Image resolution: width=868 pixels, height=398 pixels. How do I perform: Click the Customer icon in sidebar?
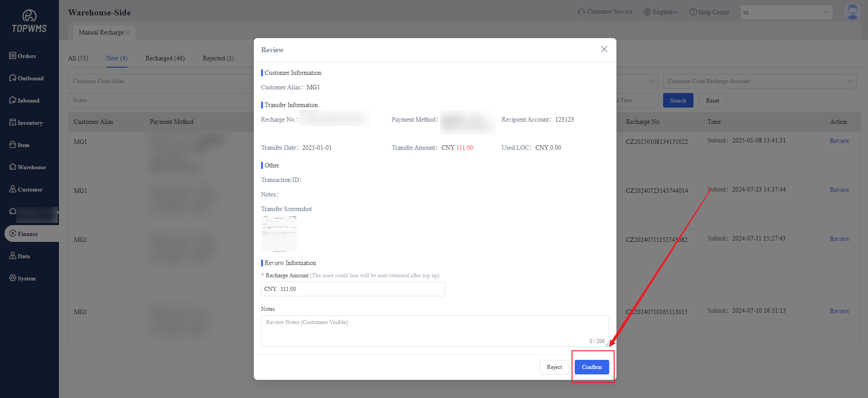(13, 189)
